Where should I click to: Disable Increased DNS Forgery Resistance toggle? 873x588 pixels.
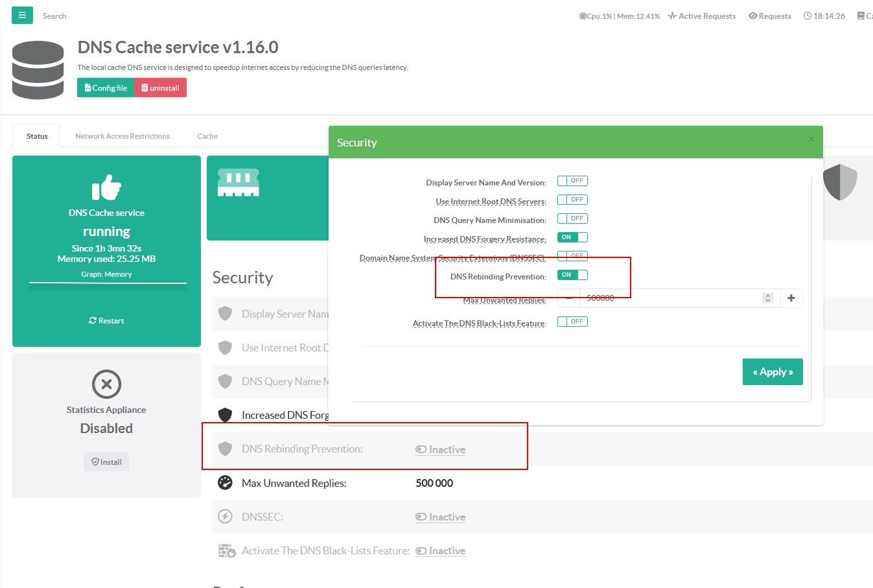point(572,237)
